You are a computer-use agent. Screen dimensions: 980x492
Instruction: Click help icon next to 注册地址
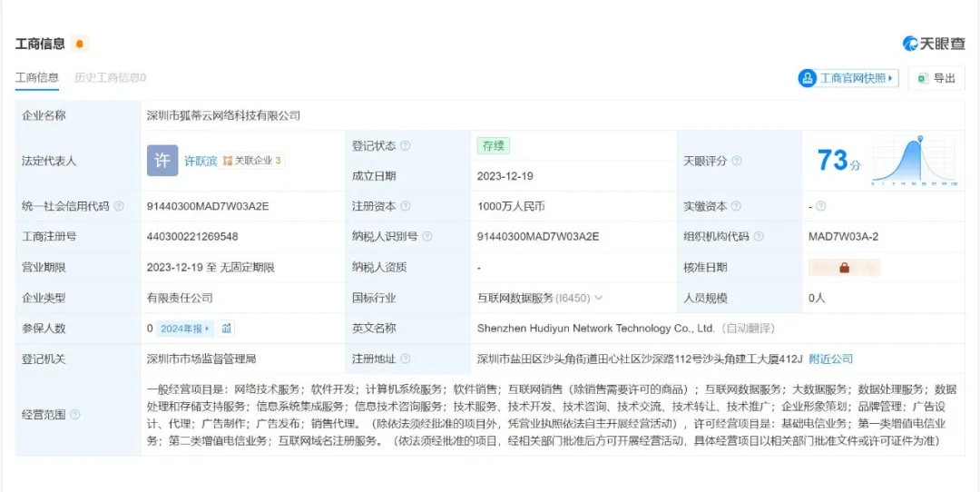(405, 359)
